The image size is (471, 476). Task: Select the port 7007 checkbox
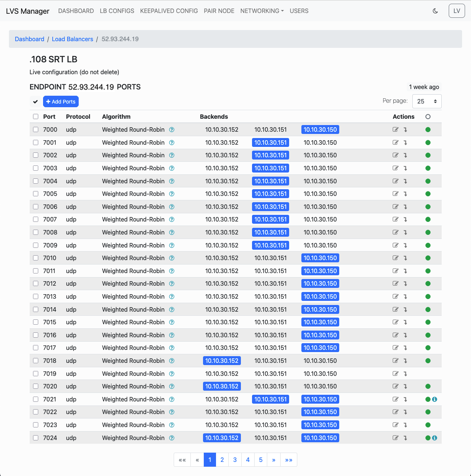[36, 219]
